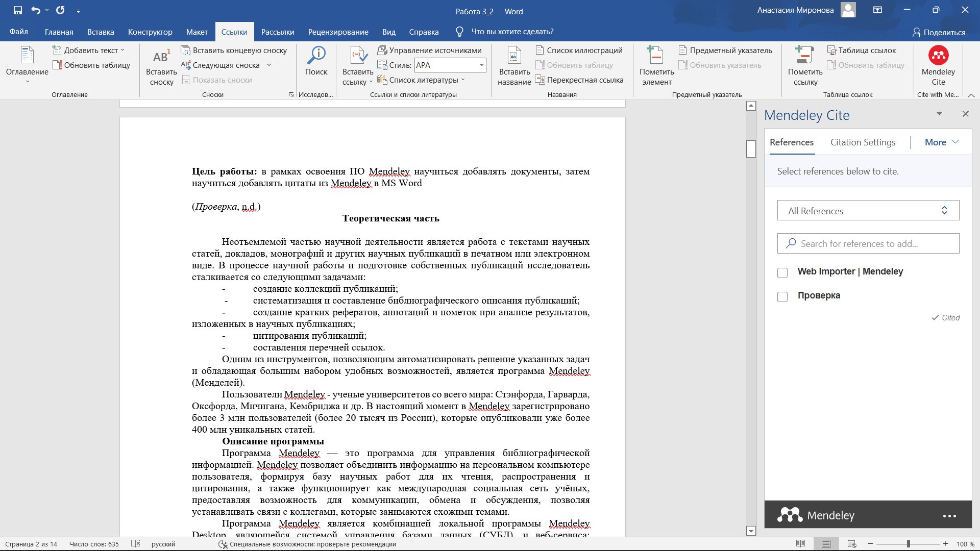Click Пометить ссылку citation mark icon
The height and width of the screenshot is (551, 980).
pos(805,66)
